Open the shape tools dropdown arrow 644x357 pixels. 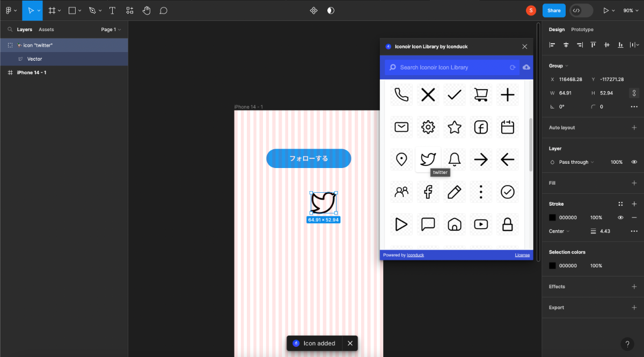[80, 11]
